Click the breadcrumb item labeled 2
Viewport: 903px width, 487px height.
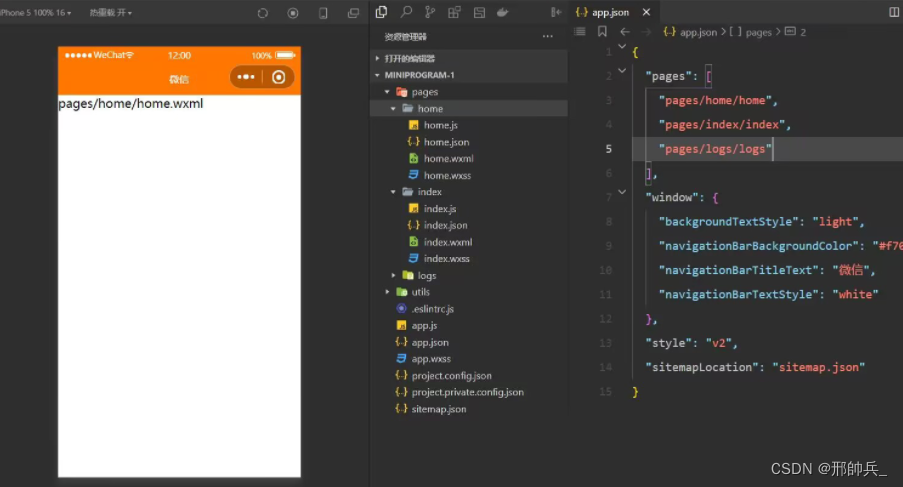click(796, 32)
